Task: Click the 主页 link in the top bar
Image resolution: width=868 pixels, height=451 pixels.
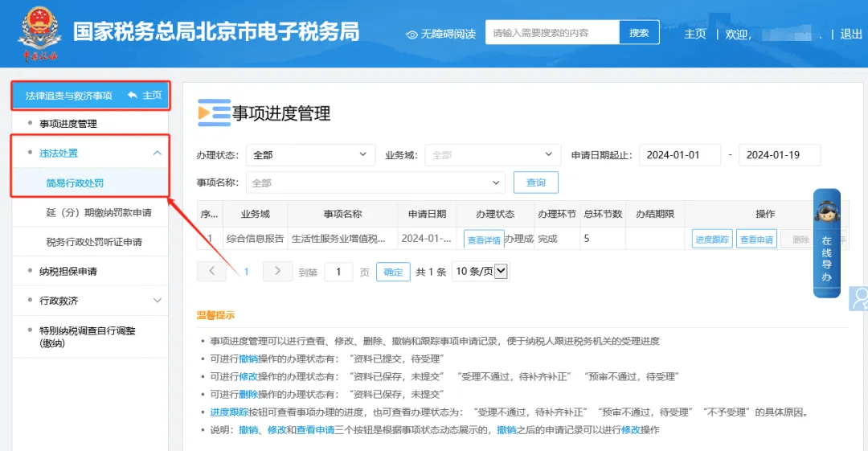Action: 694,34
